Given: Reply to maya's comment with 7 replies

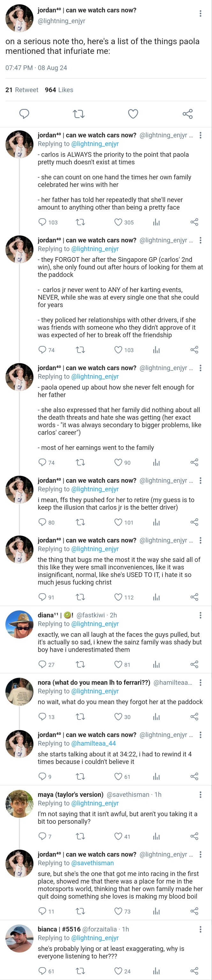Looking at the screenshot, I should coord(42,836).
